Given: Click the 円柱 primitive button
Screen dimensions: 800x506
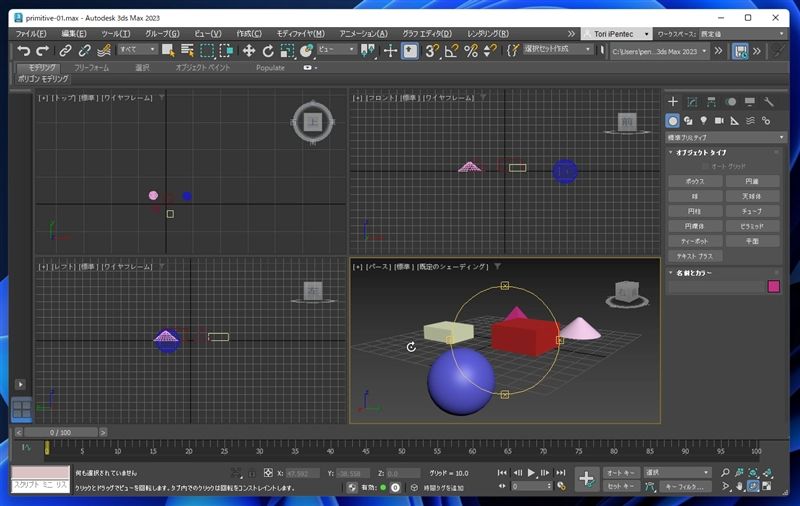Looking at the screenshot, I should point(695,211).
